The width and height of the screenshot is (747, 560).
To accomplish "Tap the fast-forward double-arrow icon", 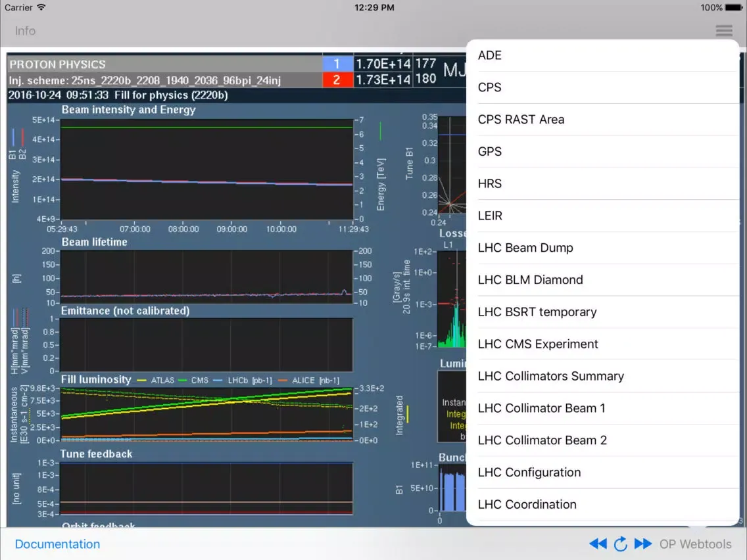I will pos(642,544).
